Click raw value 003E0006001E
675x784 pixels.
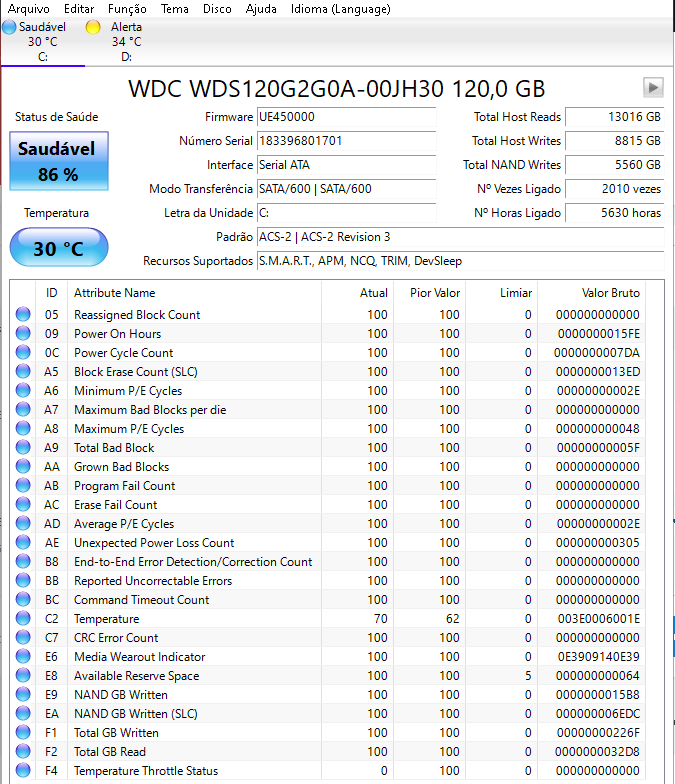598,619
